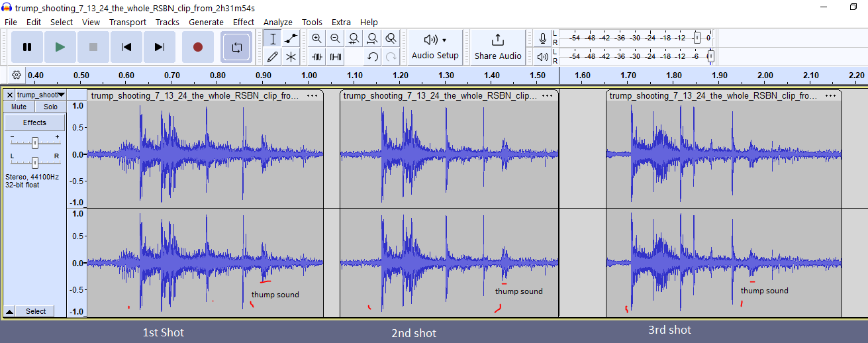Screen dimensions: 868x343
Task: Toggle the Loop playback button
Action: click(236, 47)
